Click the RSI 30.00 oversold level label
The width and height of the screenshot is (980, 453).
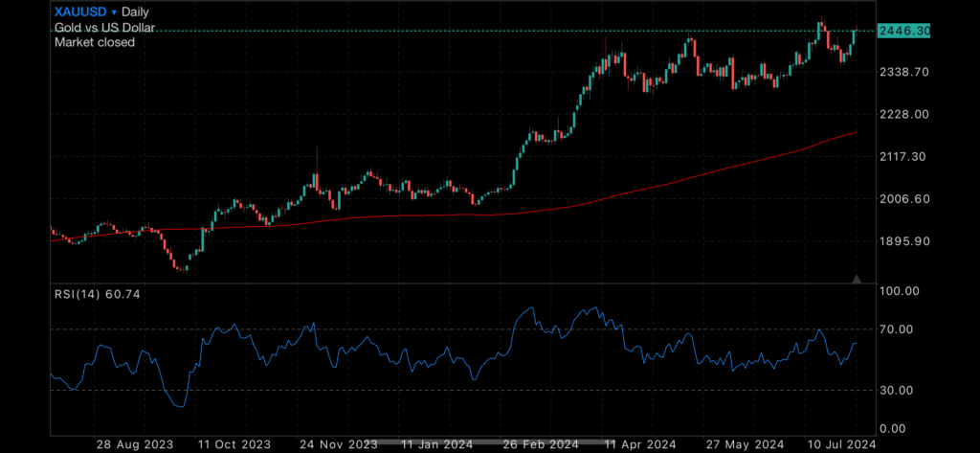[x=897, y=390]
